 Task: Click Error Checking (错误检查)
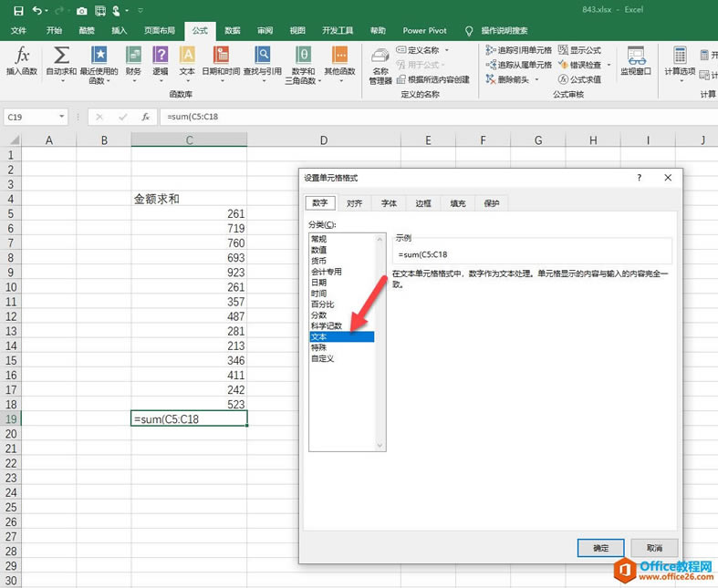[x=579, y=65]
